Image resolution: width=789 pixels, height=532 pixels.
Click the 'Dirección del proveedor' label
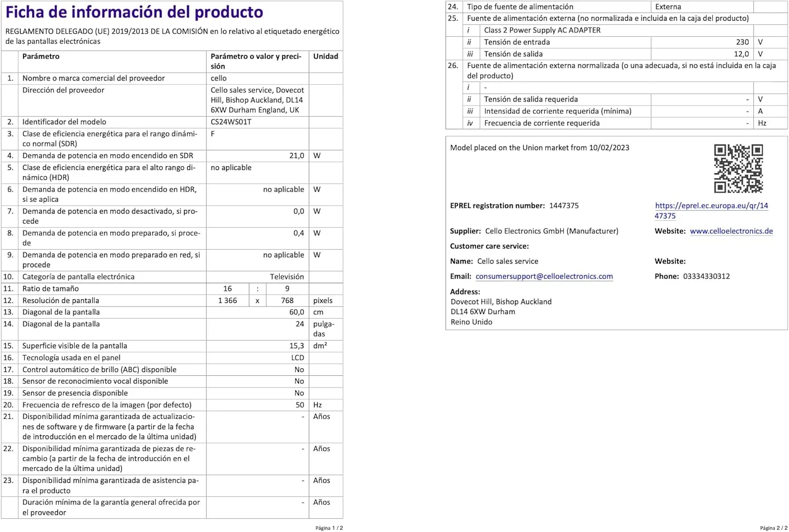pyautogui.click(x=63, y=90)
